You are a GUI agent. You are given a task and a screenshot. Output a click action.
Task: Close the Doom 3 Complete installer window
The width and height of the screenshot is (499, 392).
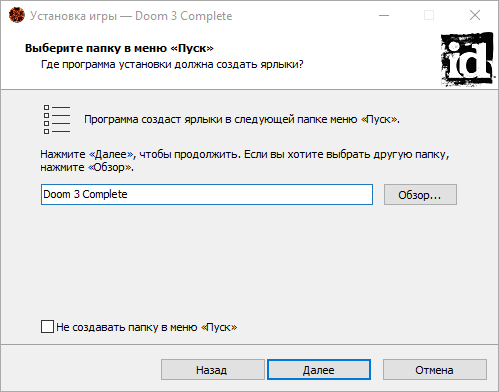(475, 15)
